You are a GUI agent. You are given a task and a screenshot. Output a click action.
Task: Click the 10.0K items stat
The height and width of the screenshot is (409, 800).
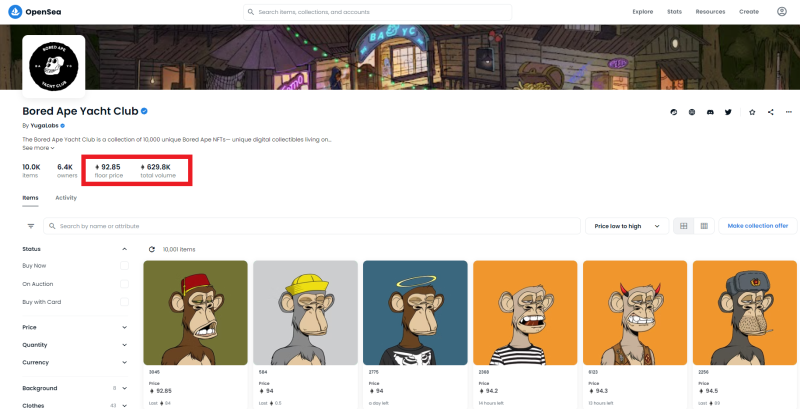[x=31, y=171]
